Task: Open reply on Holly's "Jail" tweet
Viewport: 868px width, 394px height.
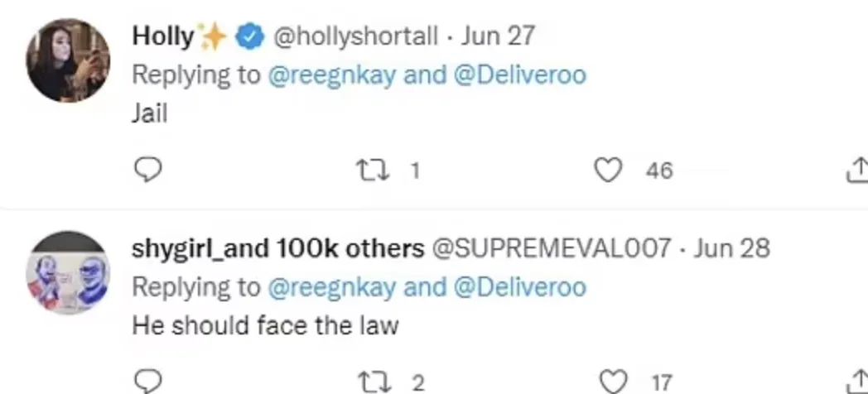Action: pos(147,170)
